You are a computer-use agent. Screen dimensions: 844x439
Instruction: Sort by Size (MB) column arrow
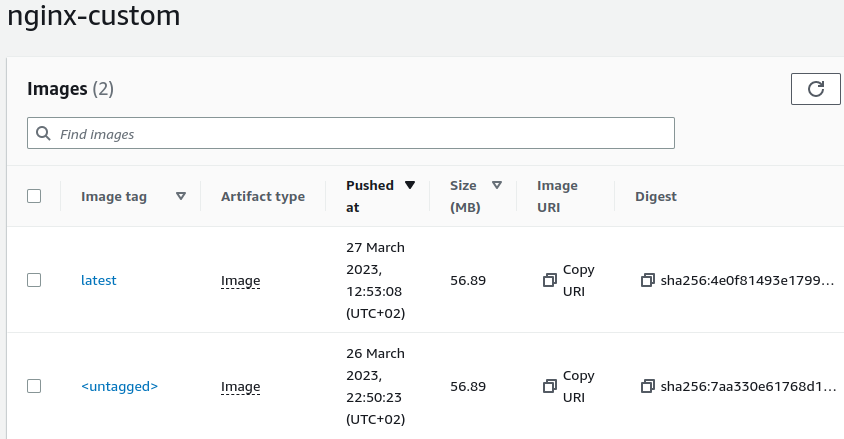click(x=496, y=185)
